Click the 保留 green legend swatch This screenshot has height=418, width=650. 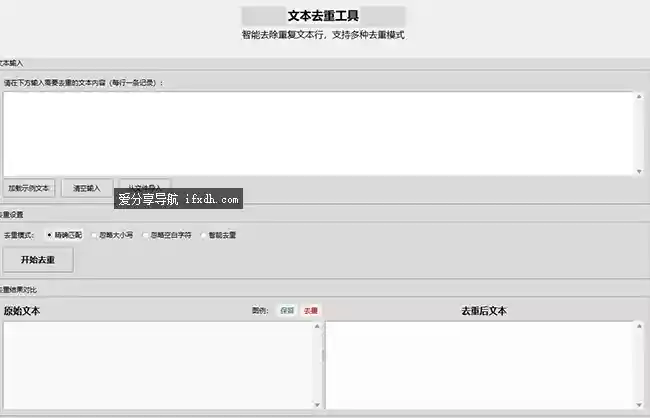pyautogui.click(x=287, y=311)
